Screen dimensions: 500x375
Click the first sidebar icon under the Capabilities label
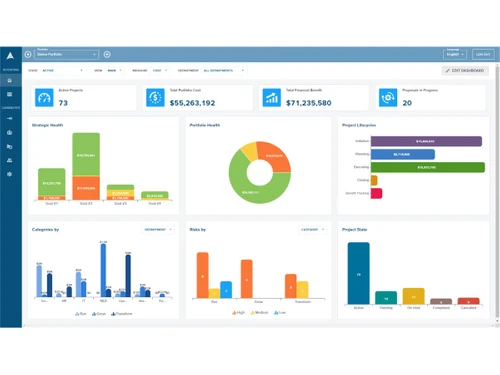pyautogui.click(x=10, y=118)
